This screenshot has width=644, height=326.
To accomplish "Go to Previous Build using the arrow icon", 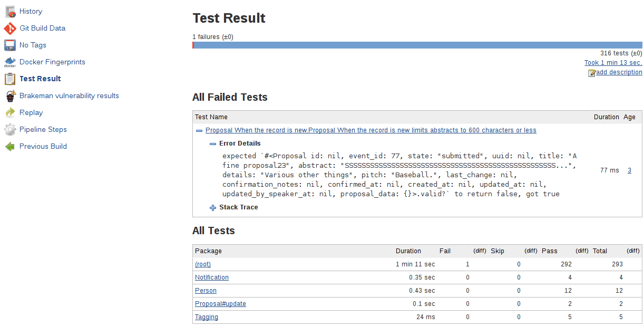I will [9, 146].
